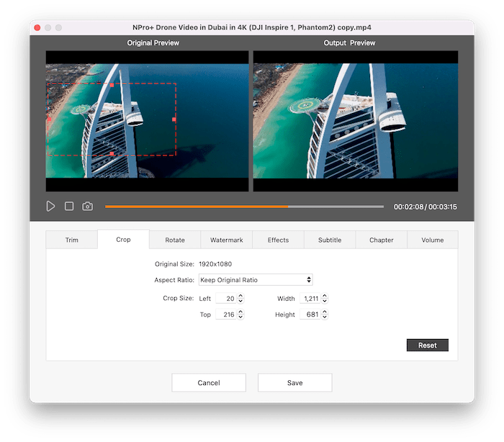The height and width of the screenshot is (442, 504).
Task: Click the Reset button
Action: 427,346
